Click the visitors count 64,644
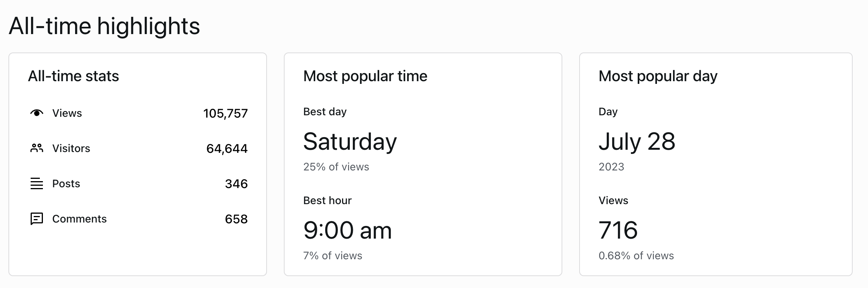 (227, 149)
